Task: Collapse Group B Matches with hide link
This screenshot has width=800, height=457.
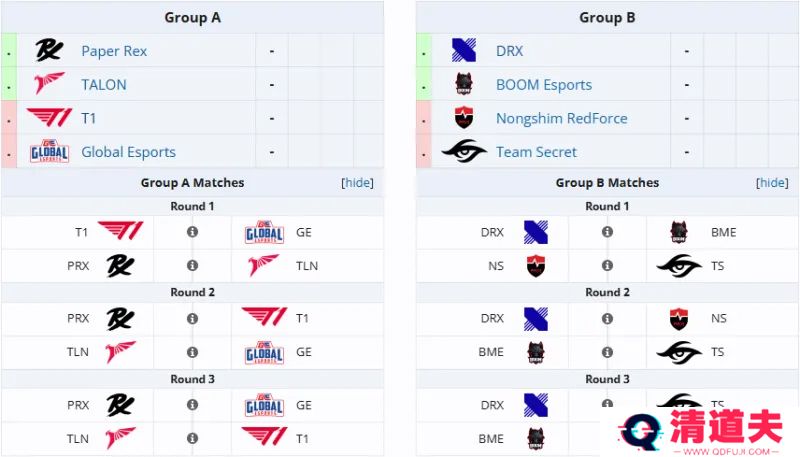Action: click(x=772, y=183)
